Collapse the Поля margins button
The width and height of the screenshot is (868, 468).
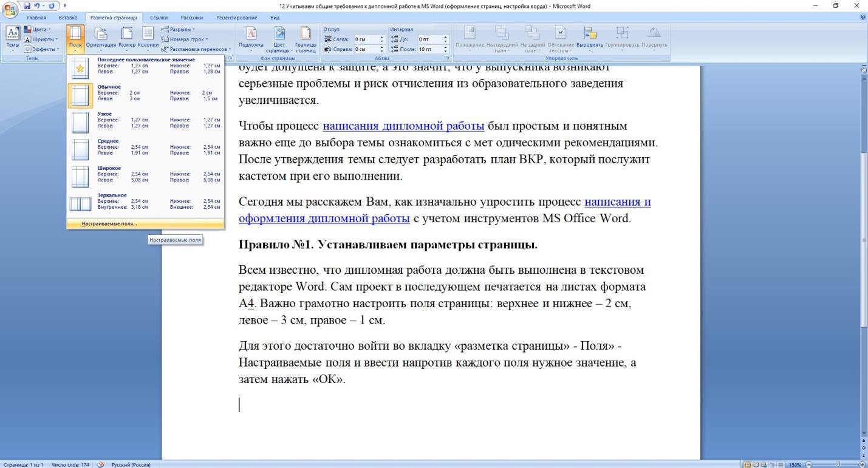coord(75,39)
